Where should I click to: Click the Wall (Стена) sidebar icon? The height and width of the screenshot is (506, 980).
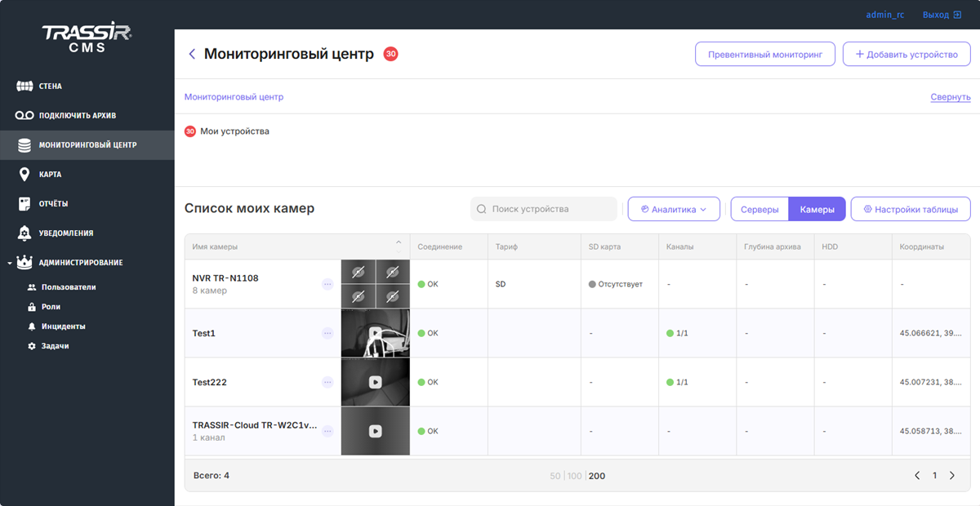24,87
